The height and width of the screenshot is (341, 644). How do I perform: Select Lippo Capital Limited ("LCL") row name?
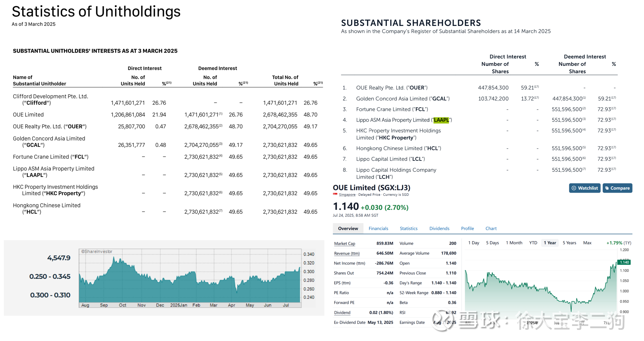(390, 159)
